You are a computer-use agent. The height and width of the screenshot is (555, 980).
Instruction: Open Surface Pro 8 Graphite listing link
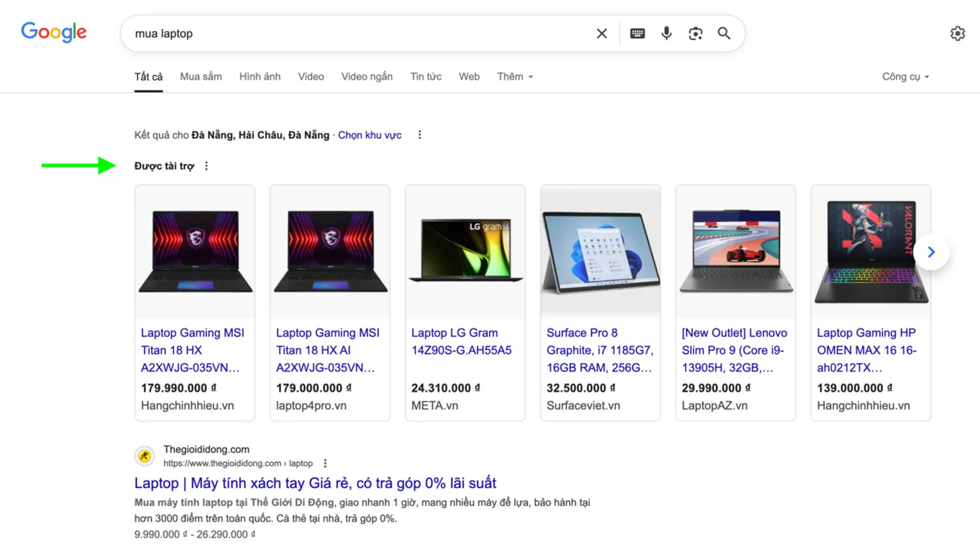[600, 350]
